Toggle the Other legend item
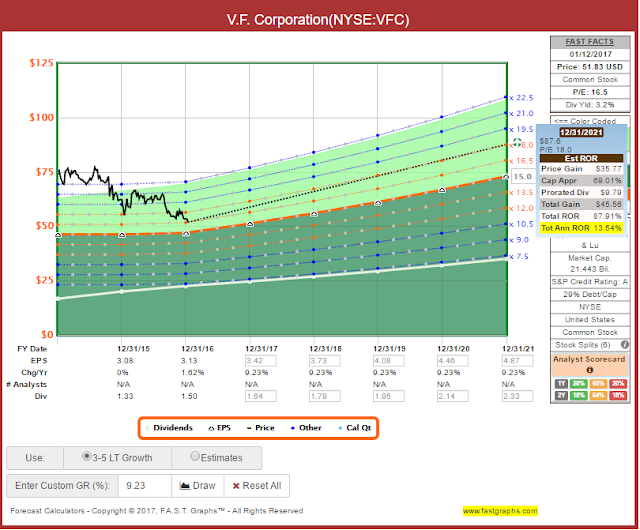The image size is (640, 530). click(x=306, y=428)
